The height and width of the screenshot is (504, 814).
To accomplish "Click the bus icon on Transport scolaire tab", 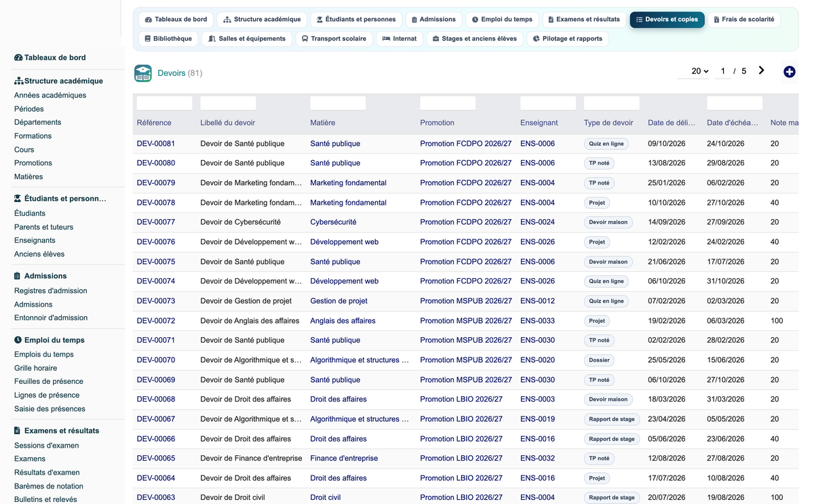I will pyautogui.click(x=305, y=39).
